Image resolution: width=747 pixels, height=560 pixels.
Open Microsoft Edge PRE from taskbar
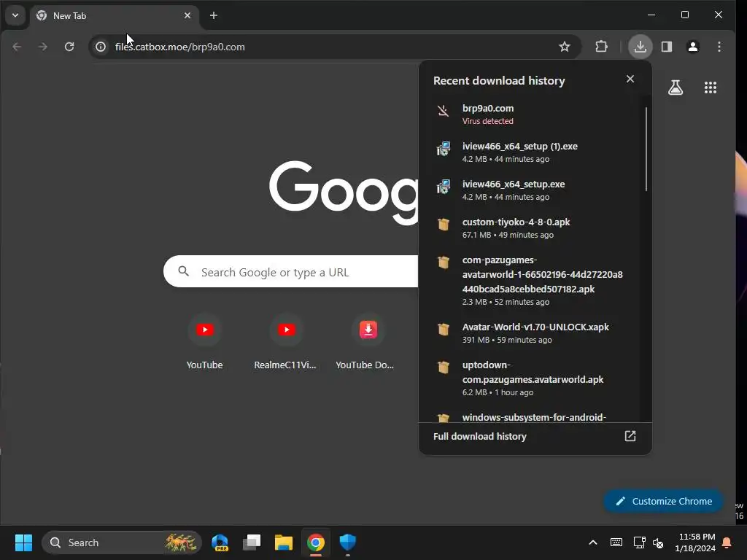tap(220, 542)
